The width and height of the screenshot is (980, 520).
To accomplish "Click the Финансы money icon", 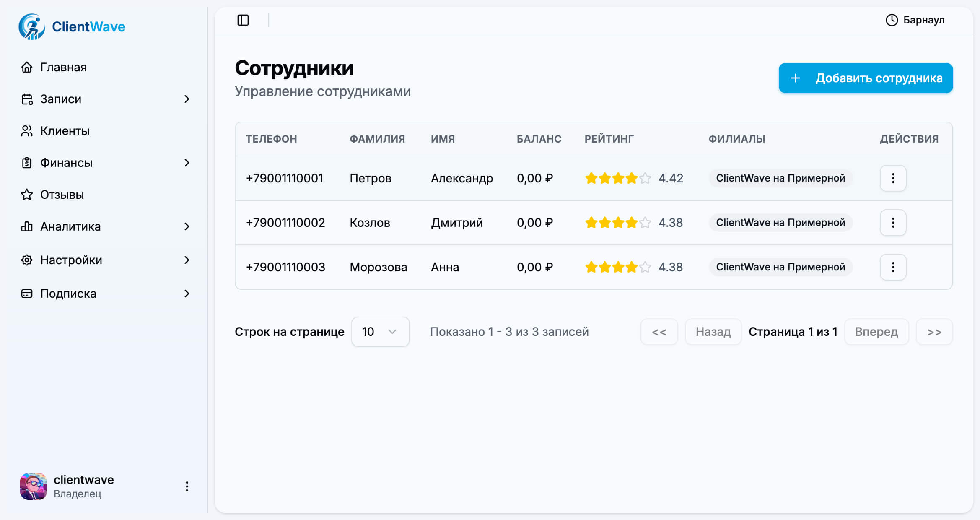I will point(26,163).
